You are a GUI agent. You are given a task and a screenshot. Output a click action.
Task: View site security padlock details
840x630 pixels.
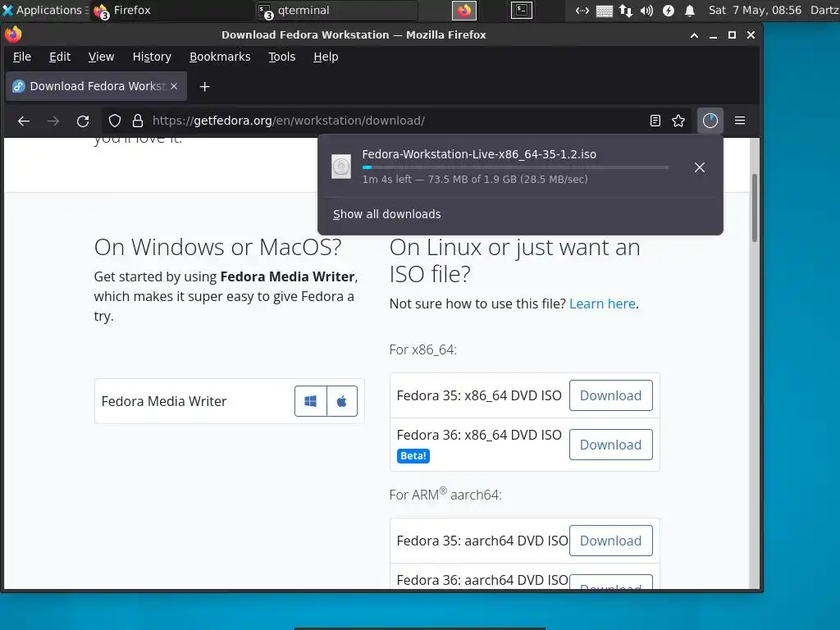click(x=138, y=121)
